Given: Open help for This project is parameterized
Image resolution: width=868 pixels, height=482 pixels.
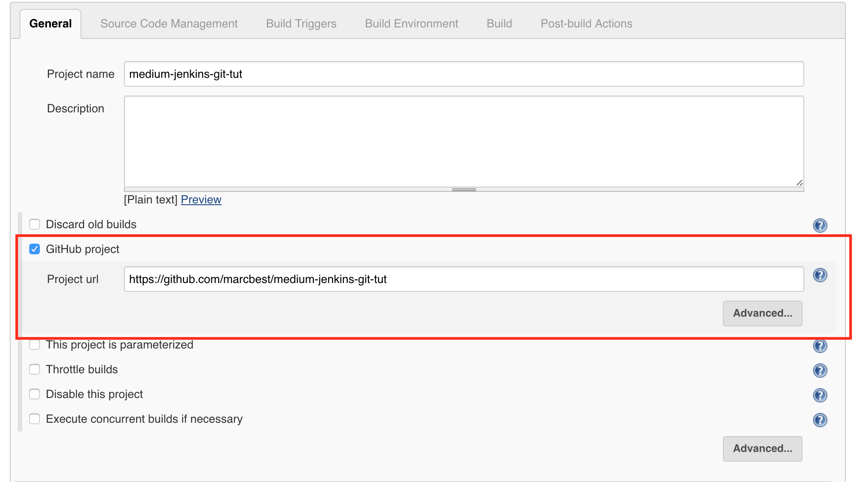Looking at the screenshot, I should (820, 346).
